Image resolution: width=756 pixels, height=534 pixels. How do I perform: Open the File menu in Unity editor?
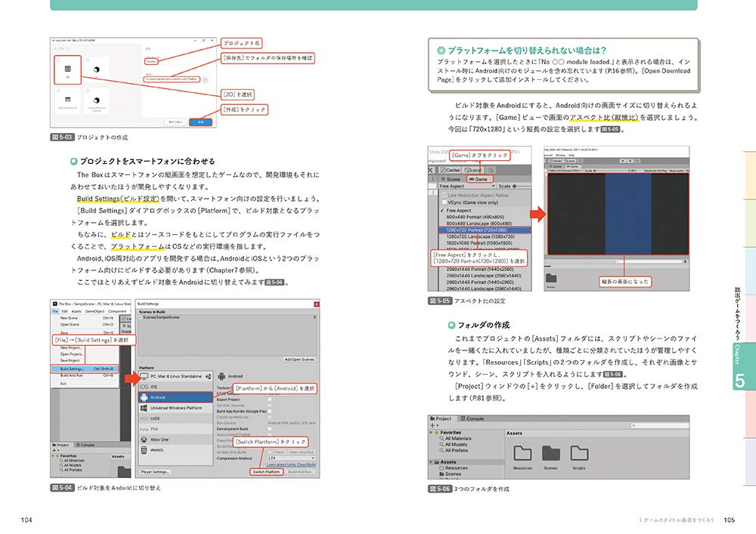(55, 311)
